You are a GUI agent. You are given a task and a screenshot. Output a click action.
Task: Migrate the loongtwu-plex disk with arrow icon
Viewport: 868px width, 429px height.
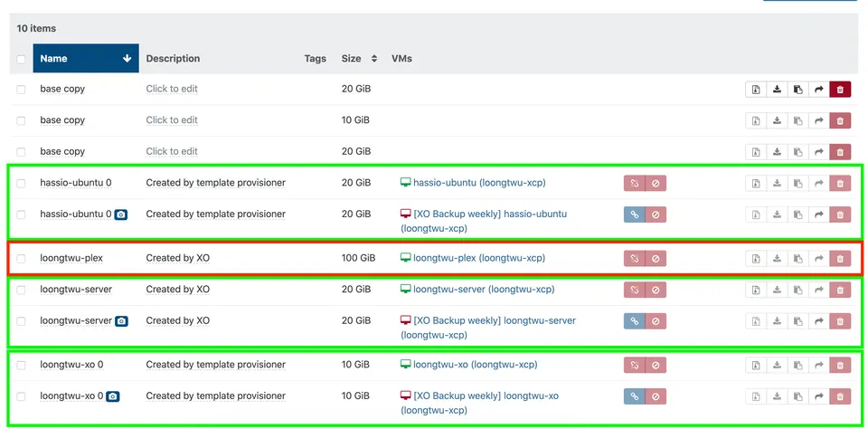(x=819, y=258)
